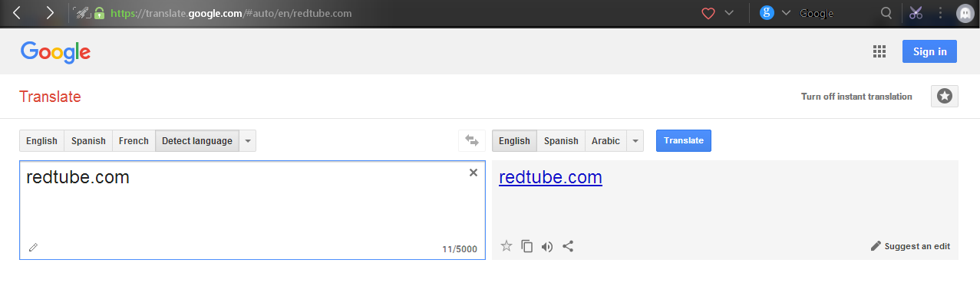Open Google apps grid
This screenshot has width=980, height=286.
pos(879,51)
